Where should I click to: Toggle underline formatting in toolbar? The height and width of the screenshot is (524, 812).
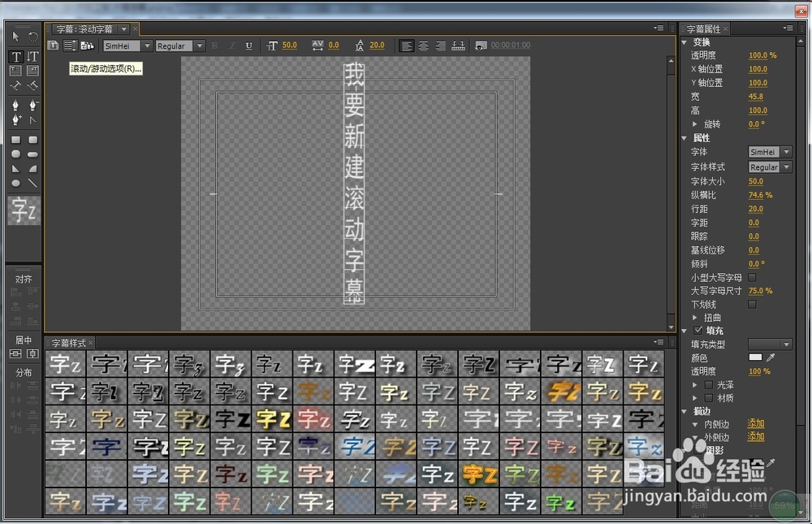[248, 45]
